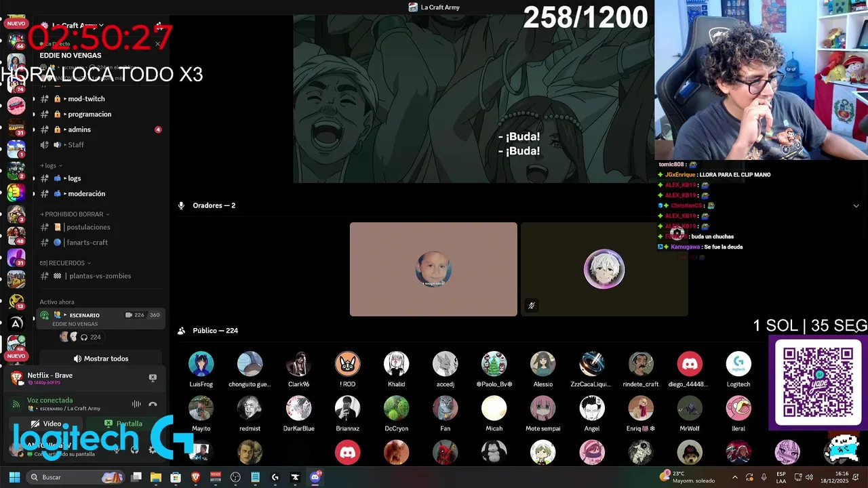Open server icon with 13 notifications
The width and height of the screenshot is (868, 488).
pos(16,300)
